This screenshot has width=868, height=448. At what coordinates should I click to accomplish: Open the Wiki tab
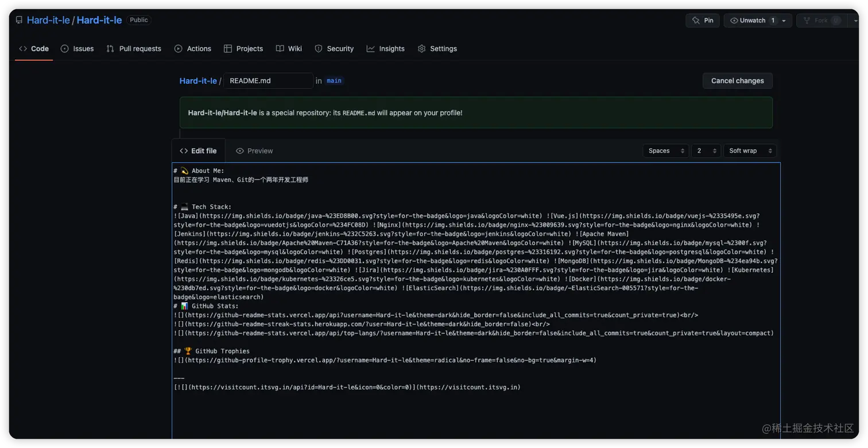(x=289, y=49)
